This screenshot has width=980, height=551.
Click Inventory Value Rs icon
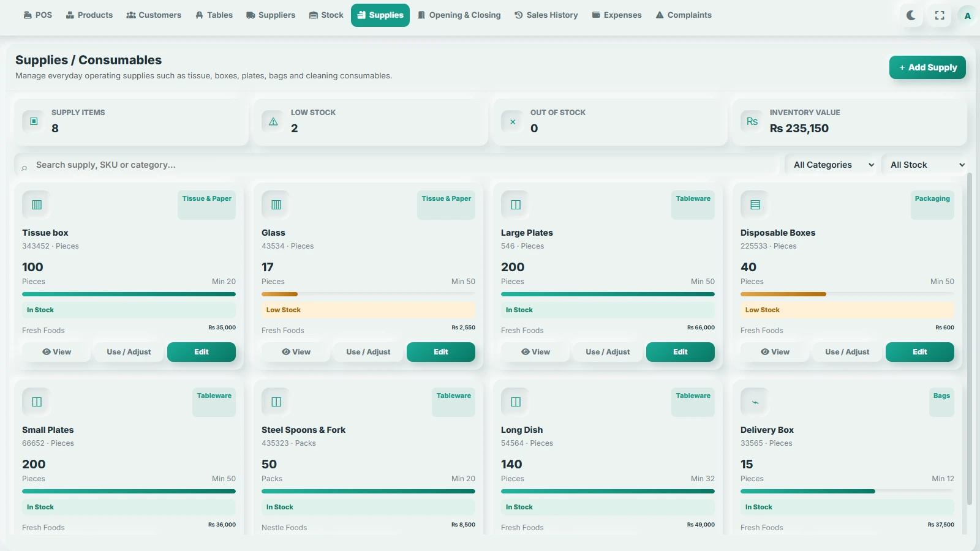[752, 121]
